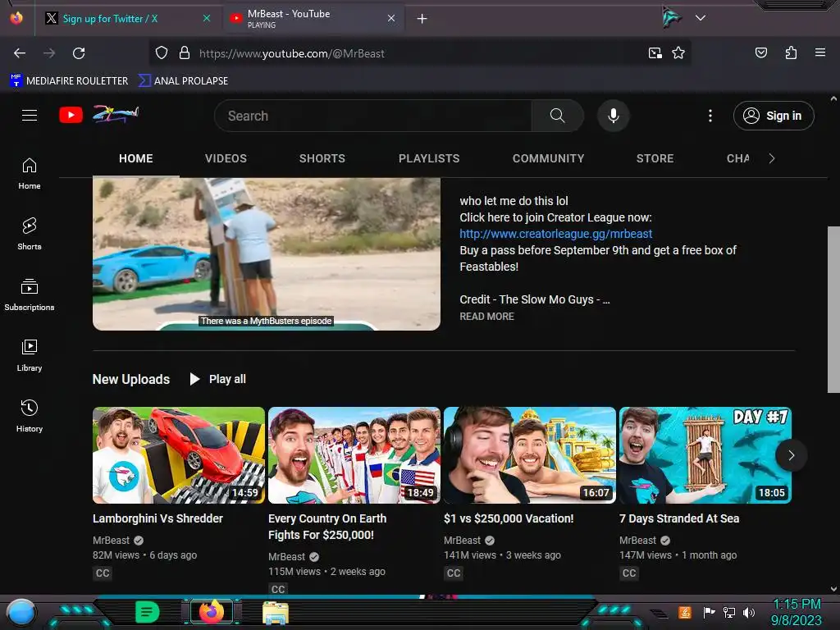Expand description with READ MORE
This screenshot has height=630, width=840.
486,316
